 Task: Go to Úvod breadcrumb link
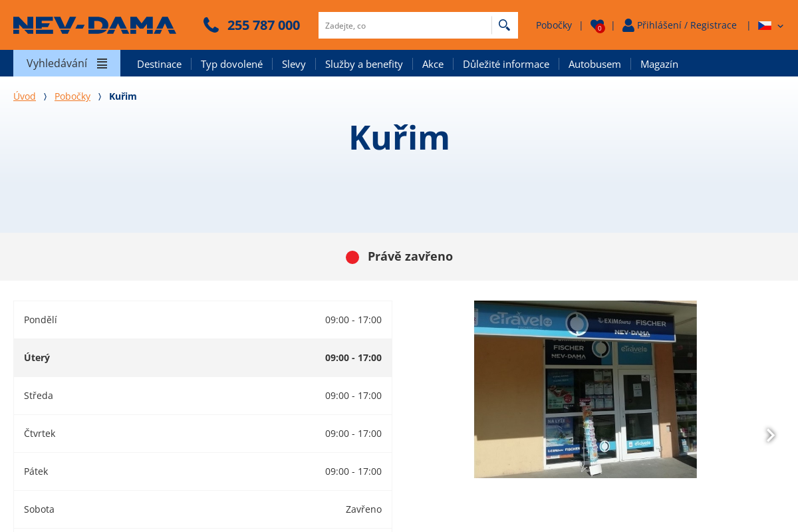point(25,96)
